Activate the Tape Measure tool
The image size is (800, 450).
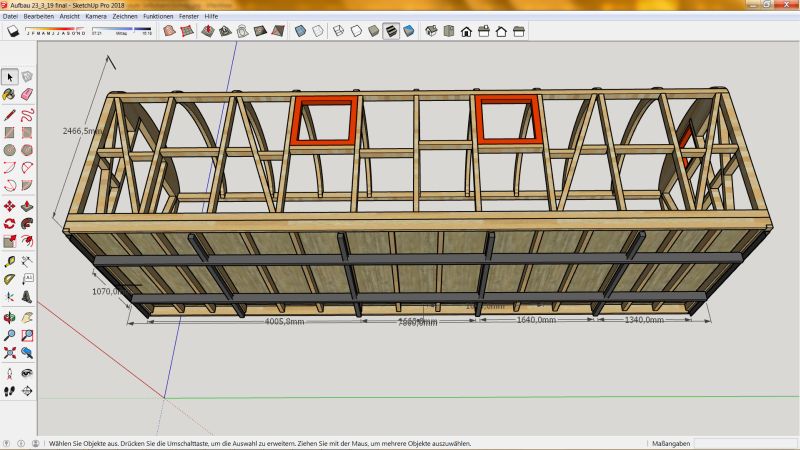click(x=9, y=259)
